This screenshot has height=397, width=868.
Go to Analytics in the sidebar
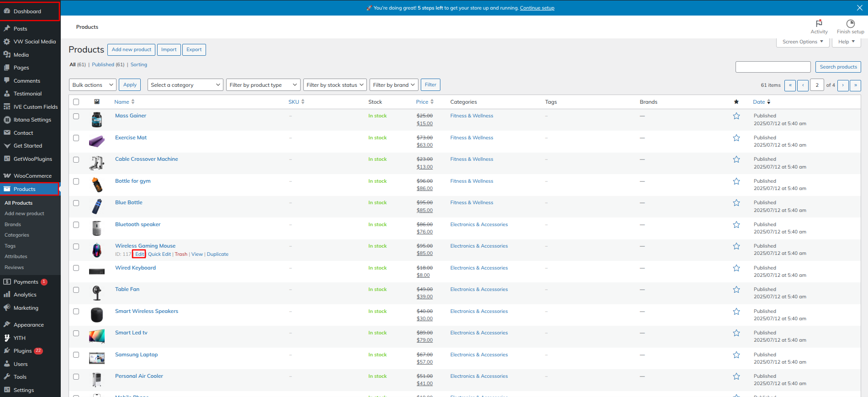pyautogui.click(x=25, y=295)
